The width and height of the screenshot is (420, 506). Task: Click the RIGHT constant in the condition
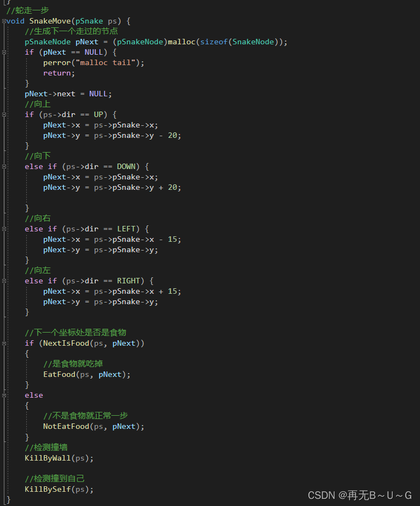click(x=129, y=281)
